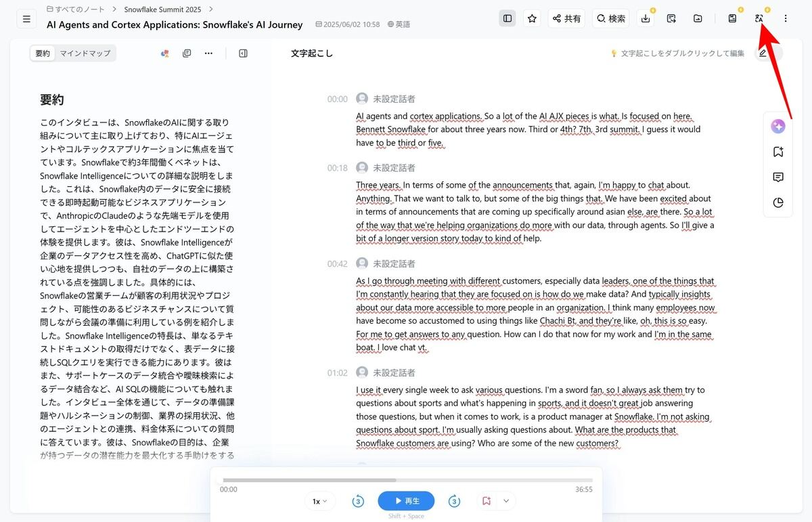
Task: Click the 要約 summary heading
Action: pyautogui.click(x=52, y=100)
